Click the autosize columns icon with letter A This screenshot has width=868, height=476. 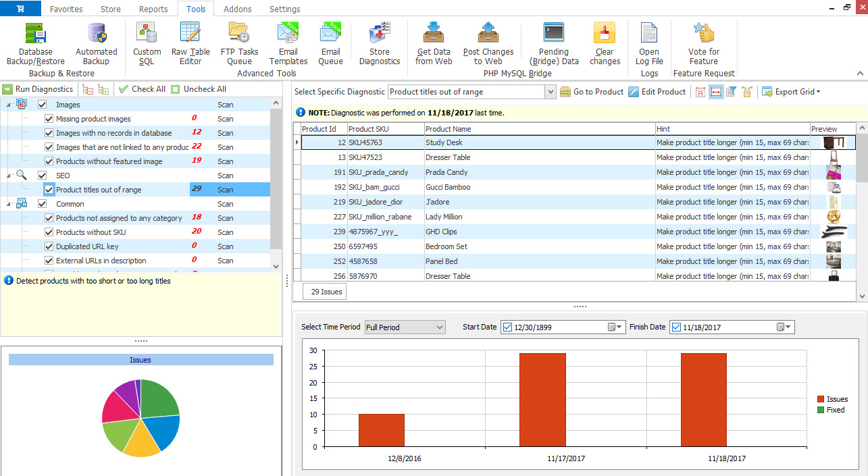pyautogui.click(x=700, y=92)
